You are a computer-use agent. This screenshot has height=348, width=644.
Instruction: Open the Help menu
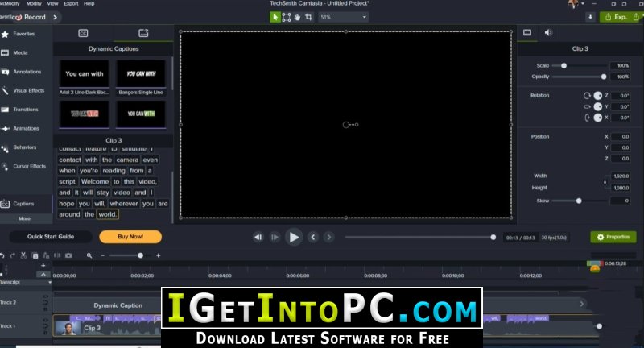(x=89, y=3)
